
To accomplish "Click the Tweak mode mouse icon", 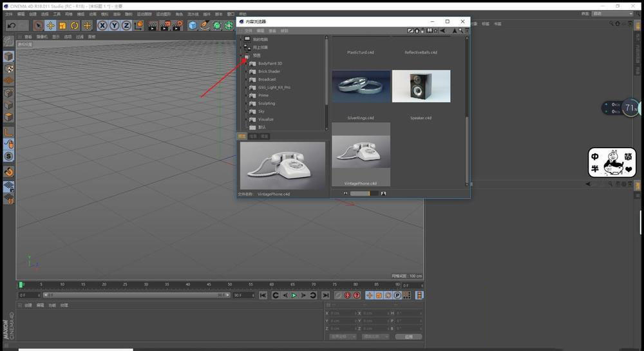I will click(x=8, y=144).
